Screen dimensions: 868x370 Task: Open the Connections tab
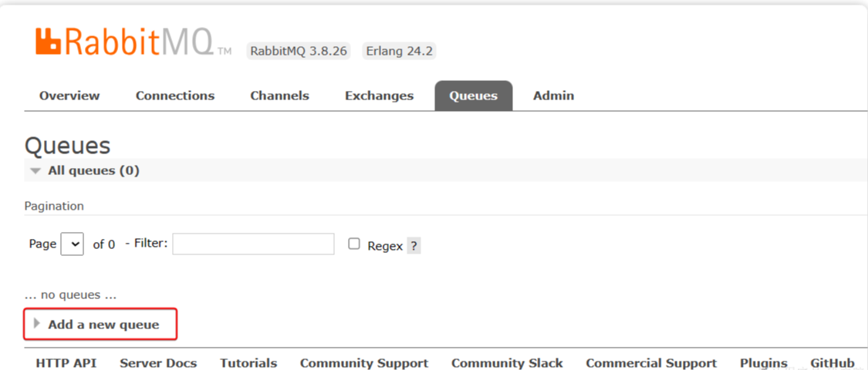pos(175,96)
